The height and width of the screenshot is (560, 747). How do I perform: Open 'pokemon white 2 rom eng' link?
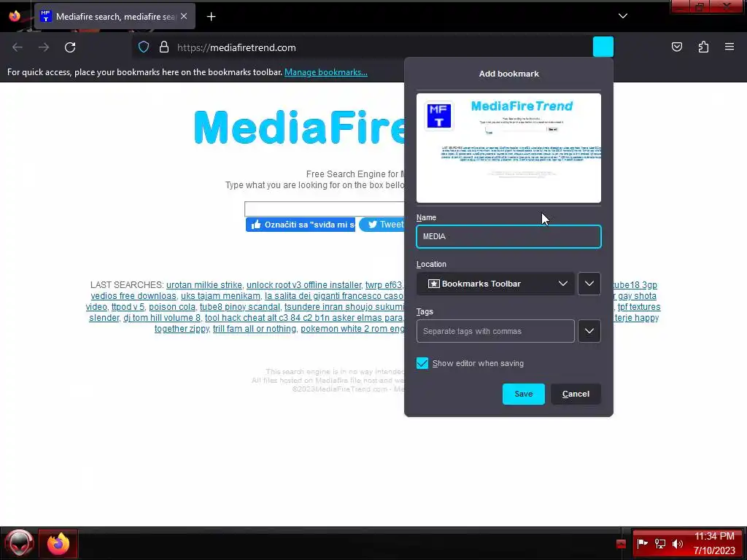(x=352, y=329)
